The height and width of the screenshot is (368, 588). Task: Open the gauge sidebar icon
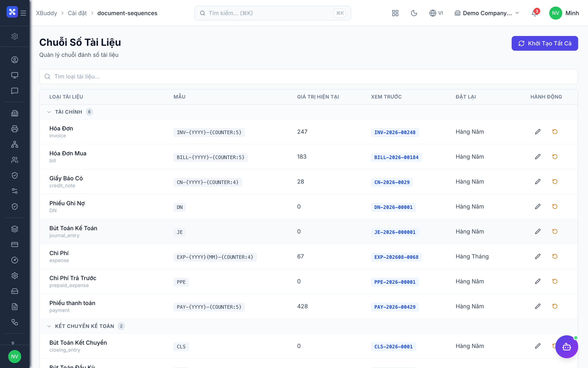[14, 260]
